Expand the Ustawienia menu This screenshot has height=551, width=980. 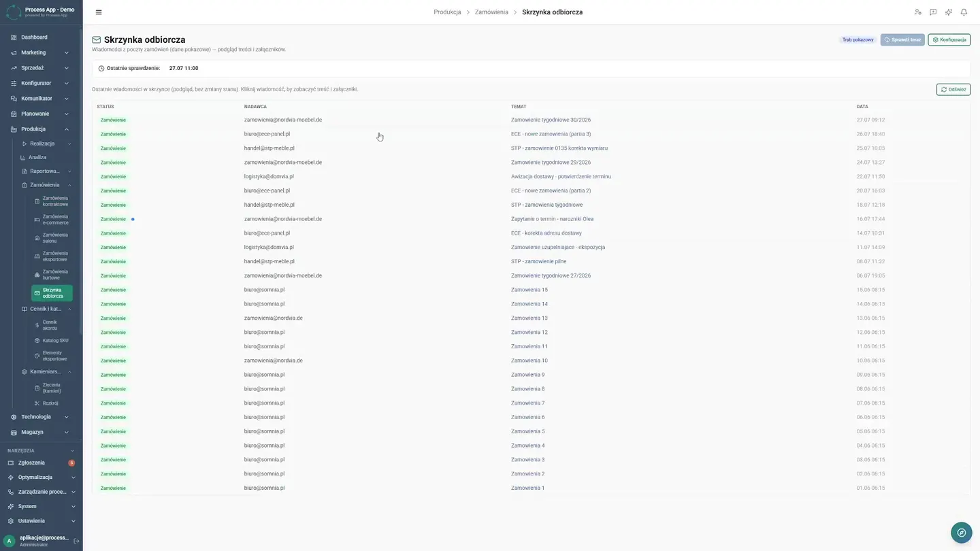coord(41,521)
